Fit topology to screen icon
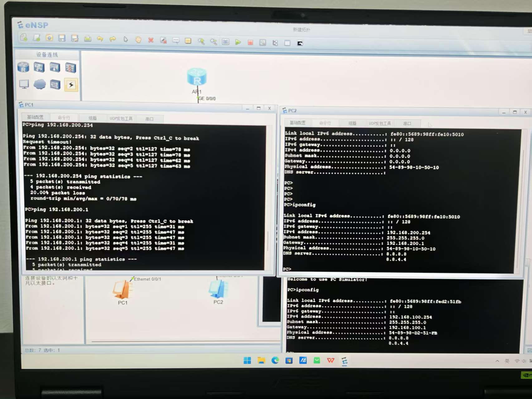This screenshot has height=399, width=532. coord(225,42)
